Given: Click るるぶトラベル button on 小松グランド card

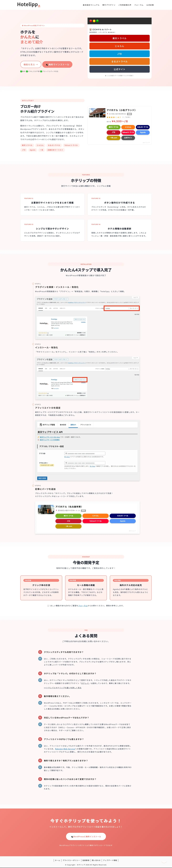Looking at the screenshot, I should tap(143, 127).
